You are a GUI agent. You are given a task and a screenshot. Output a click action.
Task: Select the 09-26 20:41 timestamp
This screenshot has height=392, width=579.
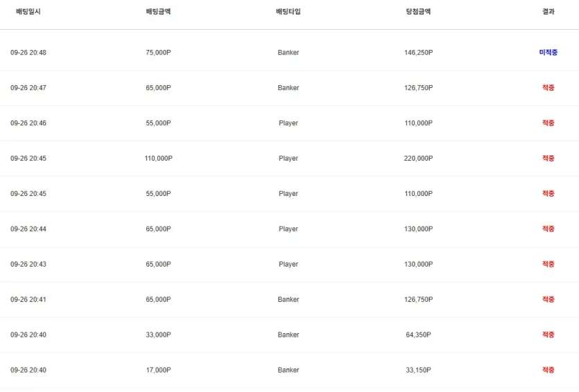pos(28,299)
